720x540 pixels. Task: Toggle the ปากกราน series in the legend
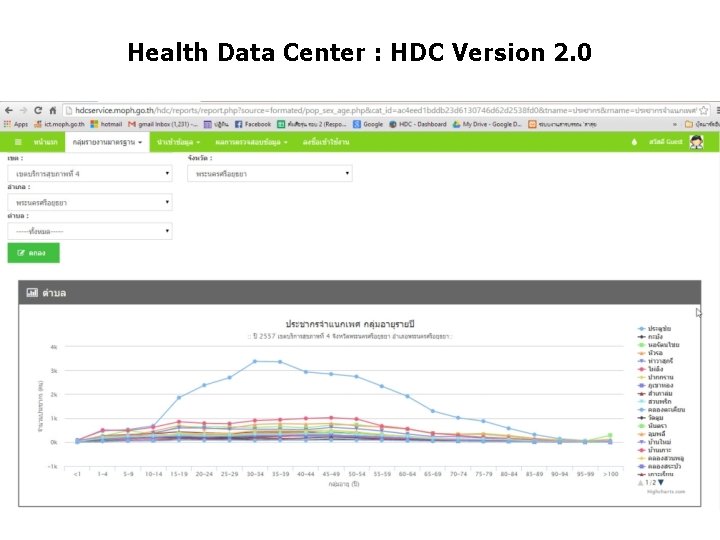click(655, 377)
